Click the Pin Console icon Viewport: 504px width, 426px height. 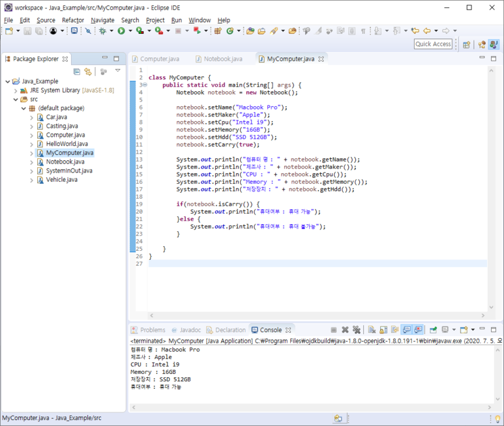[433, 330]
